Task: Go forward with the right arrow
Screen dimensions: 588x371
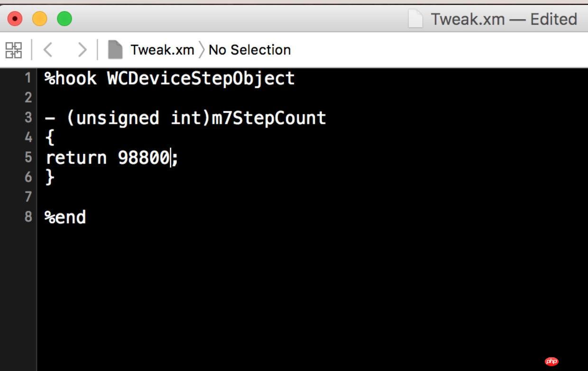Action: [82, 49]
